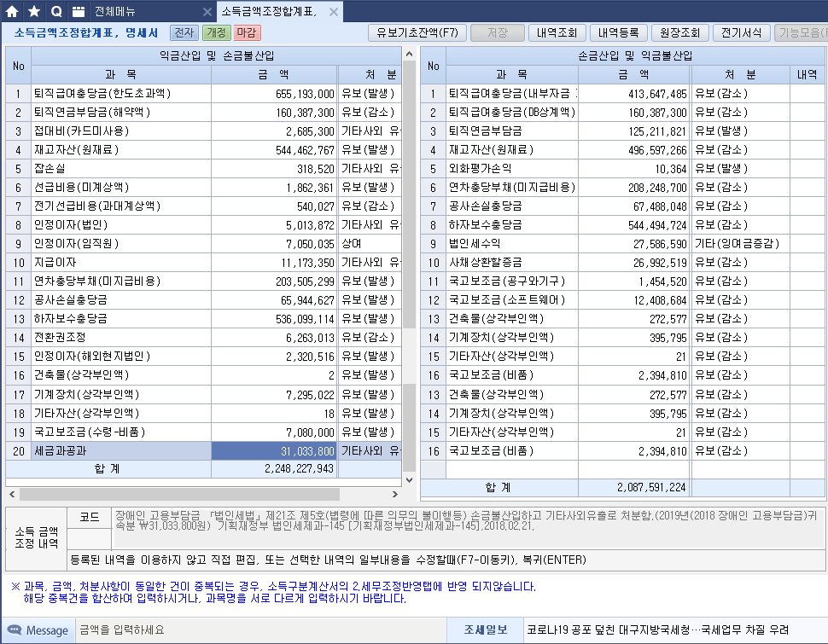828x644 pixels.
Task: Go to the home icon
Action: [x=12, y=11]
